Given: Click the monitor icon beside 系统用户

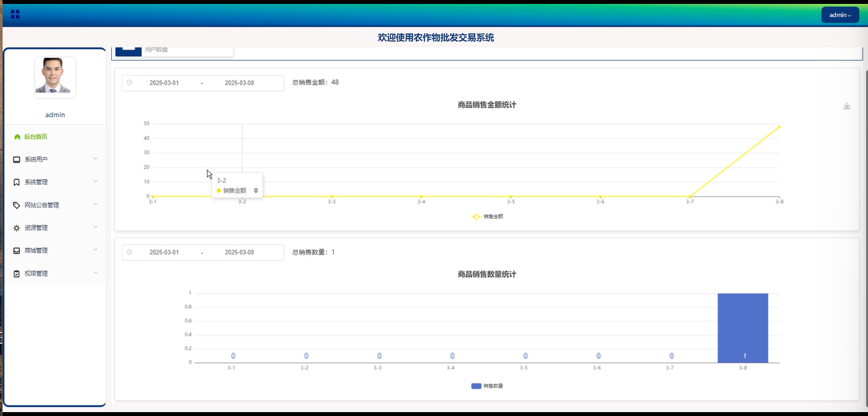Looking at the screenshot, I should [x=17, y=159].
